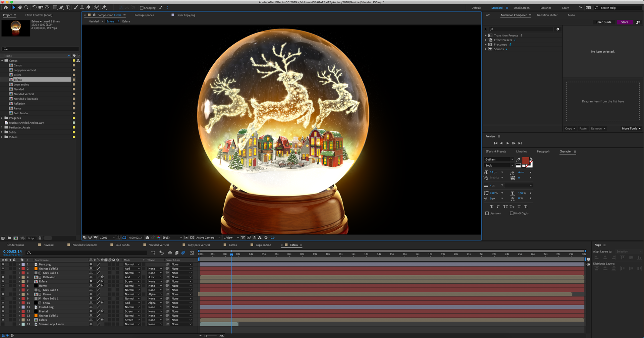The width and height of the screenshot is (644, 338).
Task: Hide the Reflexion layer
Action: click(3, 277)
